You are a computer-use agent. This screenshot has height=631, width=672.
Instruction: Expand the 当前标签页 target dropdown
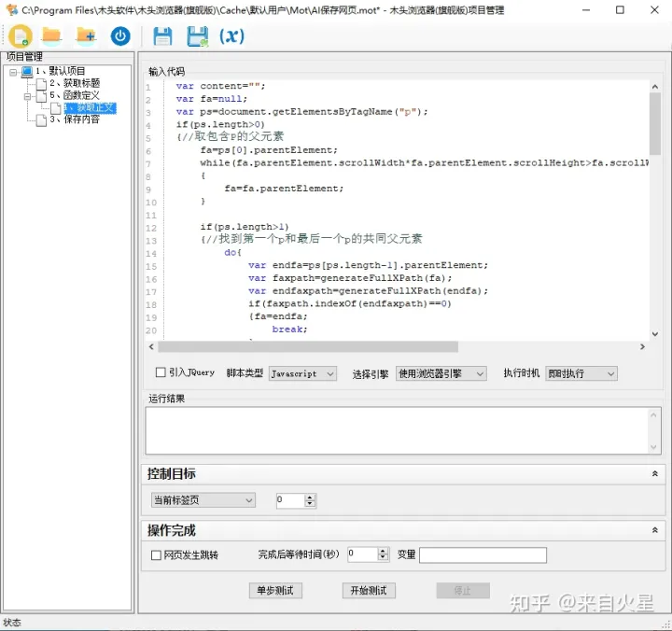[203, 500]
